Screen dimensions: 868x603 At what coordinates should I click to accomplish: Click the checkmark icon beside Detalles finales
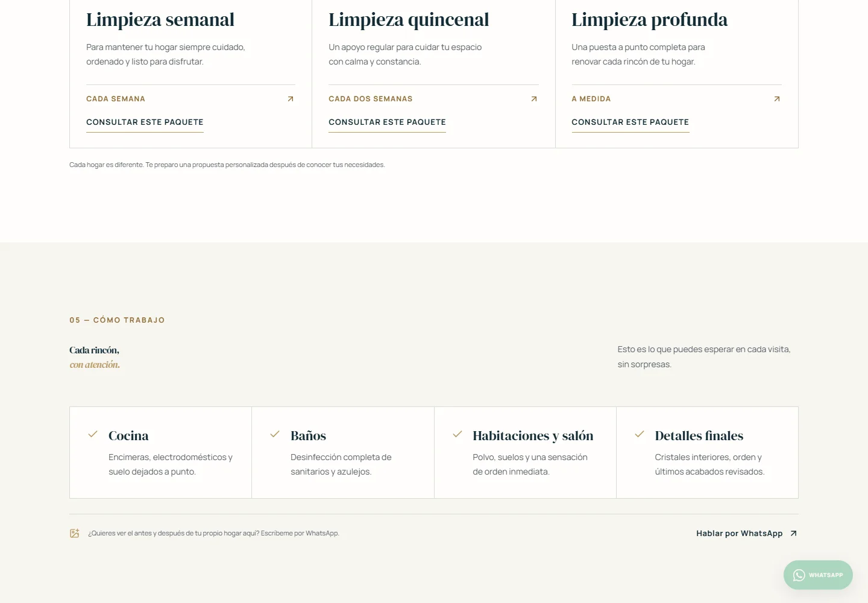tap(640, 434)
